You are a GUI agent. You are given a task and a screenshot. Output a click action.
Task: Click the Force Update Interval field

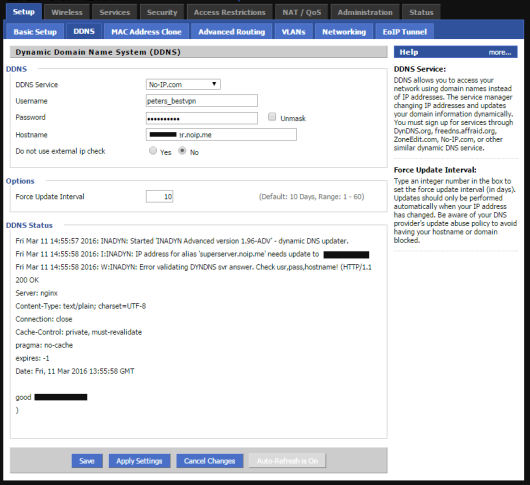(x=160, y=196)
